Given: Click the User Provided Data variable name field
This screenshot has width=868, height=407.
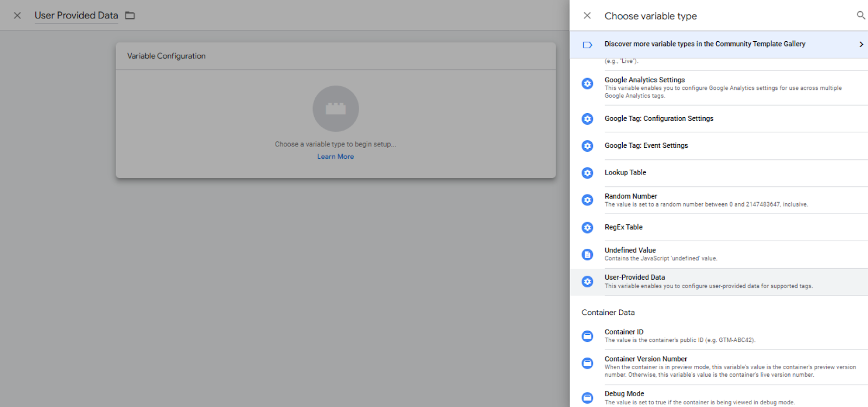Looking at the screenshot, I should point(76,15).
